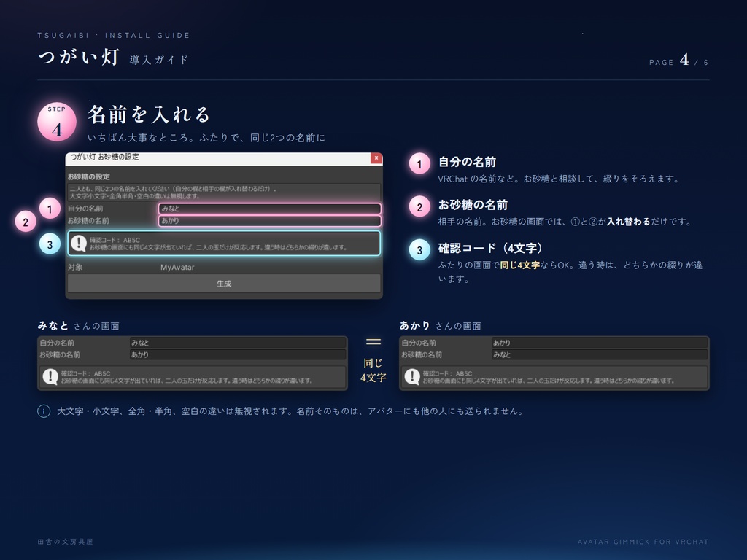
Task: Close the つがい灯 お砂糖の設定 dialog
Action: coord(376,158)
